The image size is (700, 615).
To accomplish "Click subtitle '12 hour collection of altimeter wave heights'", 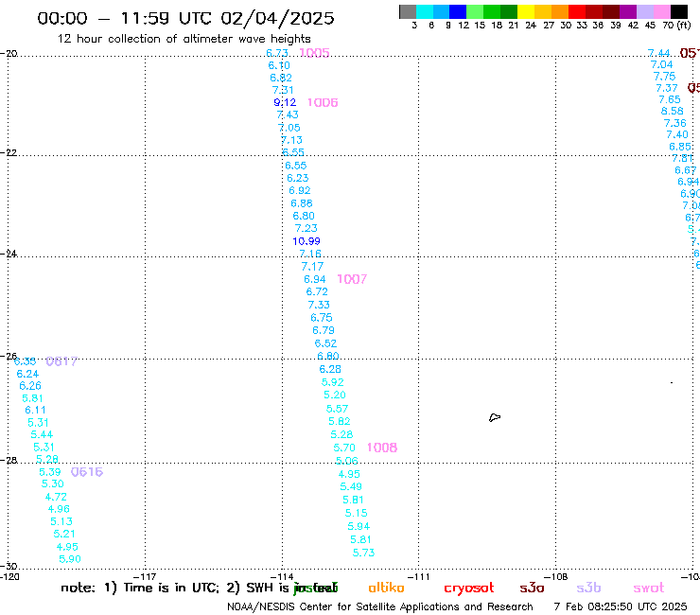I will click(x=184, y=39).
